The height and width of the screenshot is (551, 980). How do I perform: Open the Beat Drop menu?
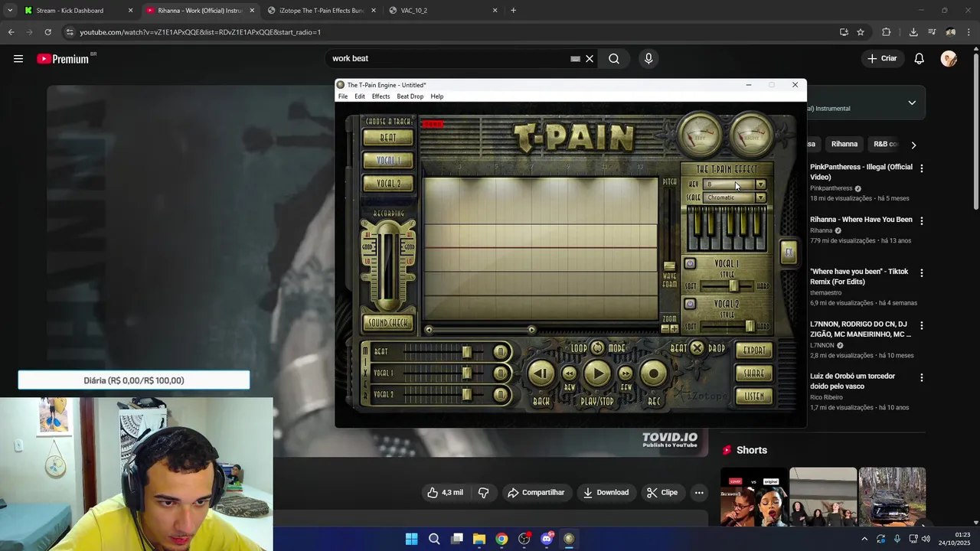pos(410,96)
